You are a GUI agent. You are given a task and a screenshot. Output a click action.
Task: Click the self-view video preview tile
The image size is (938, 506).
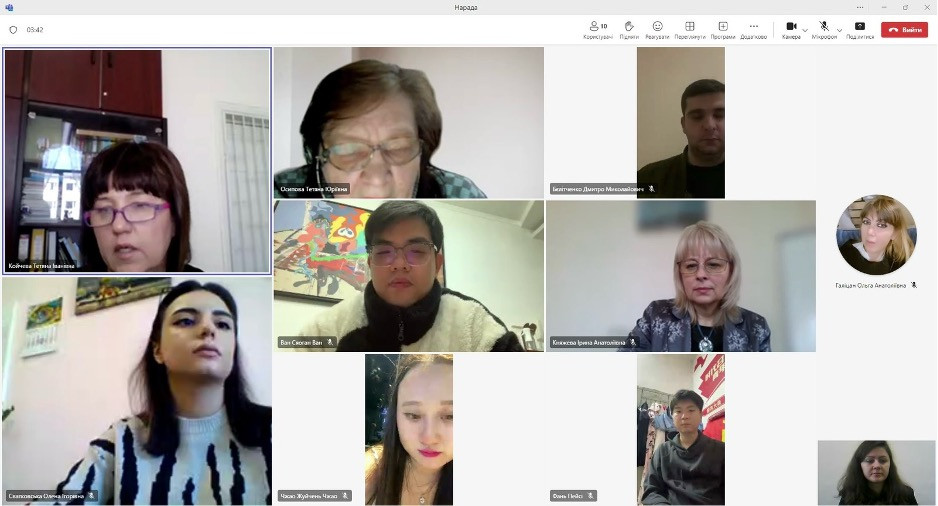point(876,473)
